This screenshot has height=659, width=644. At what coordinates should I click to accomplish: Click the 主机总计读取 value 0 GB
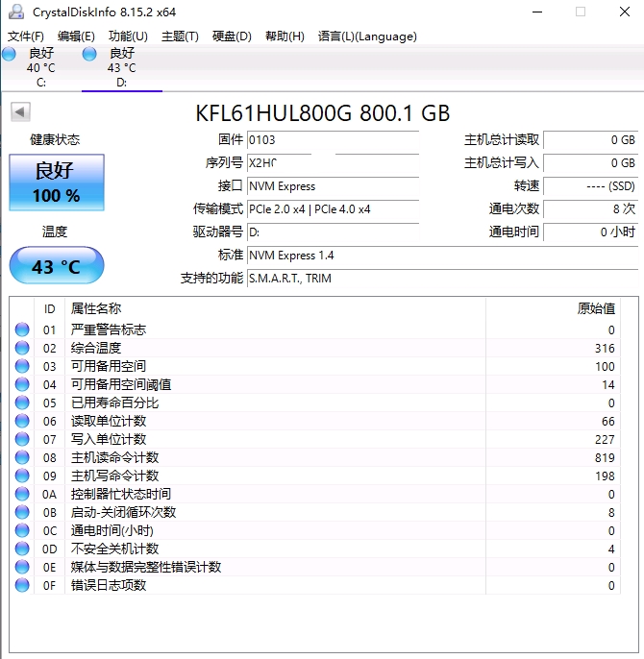(590, 140)
